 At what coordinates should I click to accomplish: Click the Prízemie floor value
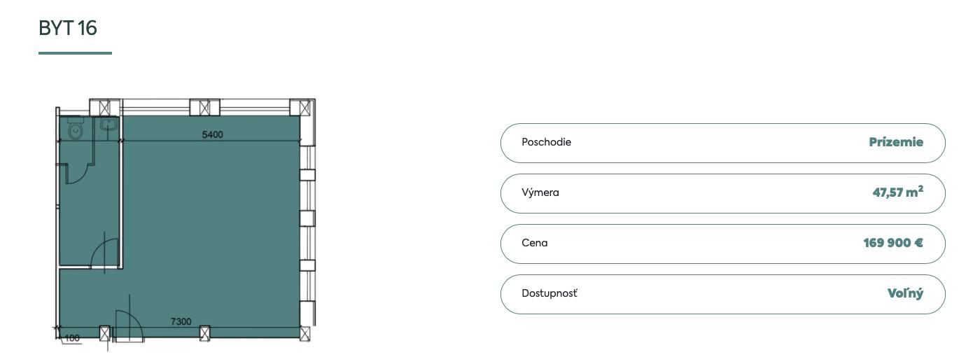tap(896, 142)
